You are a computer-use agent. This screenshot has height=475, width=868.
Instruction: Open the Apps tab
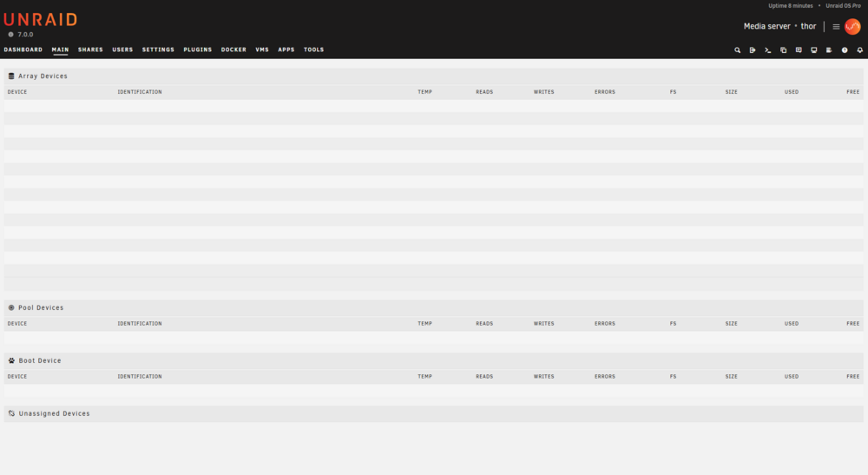286,49
